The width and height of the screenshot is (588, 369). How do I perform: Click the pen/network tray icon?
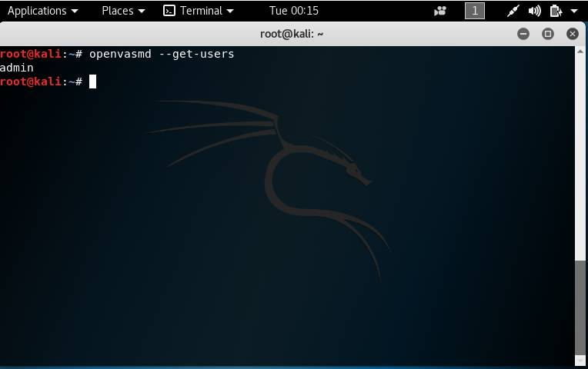(513, 11)
